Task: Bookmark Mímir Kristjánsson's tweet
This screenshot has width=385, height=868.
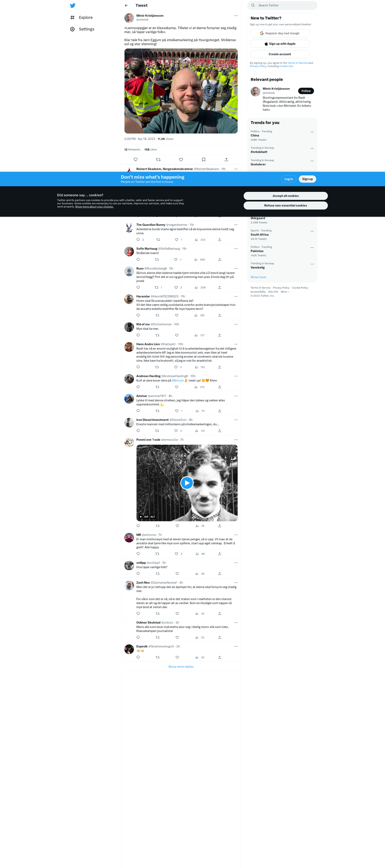Action: (x=204, y=159)
